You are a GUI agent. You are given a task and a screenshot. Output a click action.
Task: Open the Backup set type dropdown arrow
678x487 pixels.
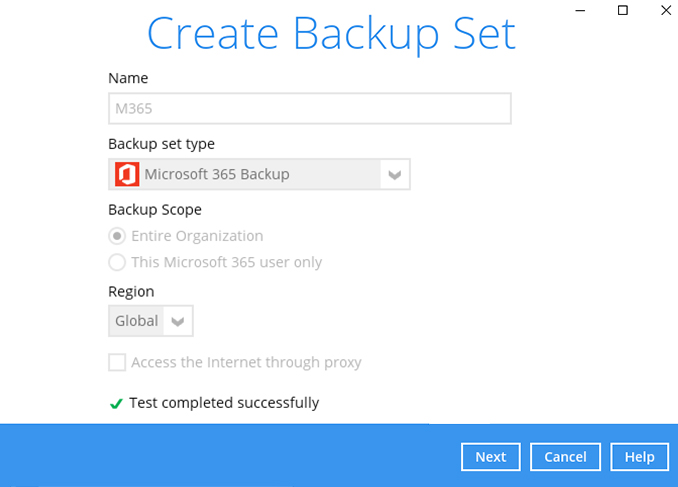[394, 174]
